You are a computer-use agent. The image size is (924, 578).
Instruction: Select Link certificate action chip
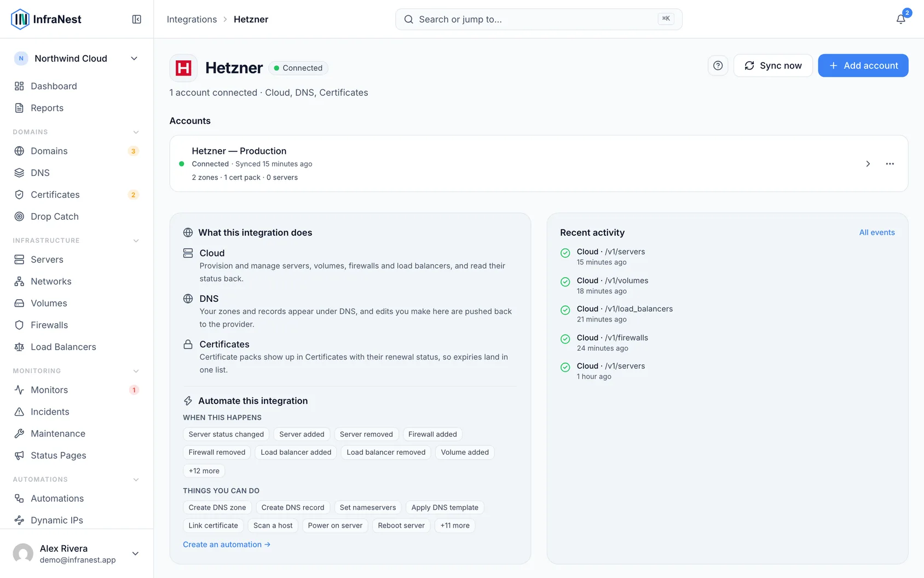[213, 525]
